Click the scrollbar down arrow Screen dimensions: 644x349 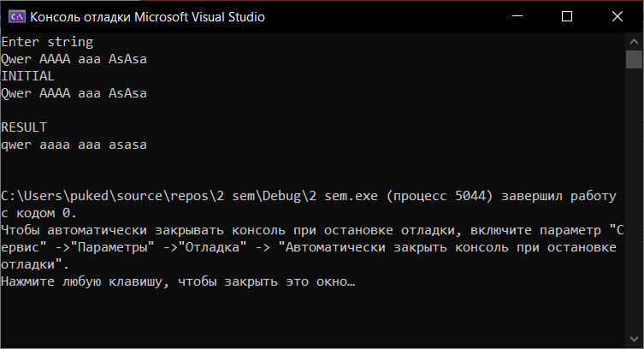point(634,340)
